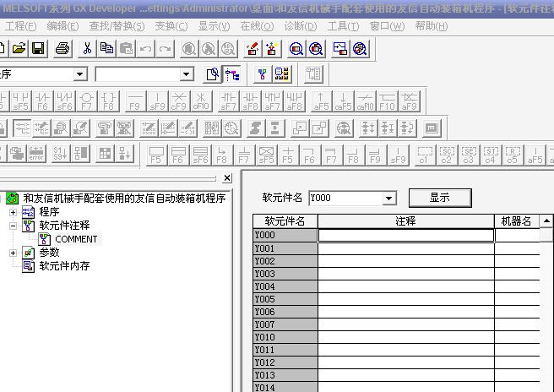Screen dimensions: 554x392
Task: Click the comment cell for Y000
Action: [405, 236]
